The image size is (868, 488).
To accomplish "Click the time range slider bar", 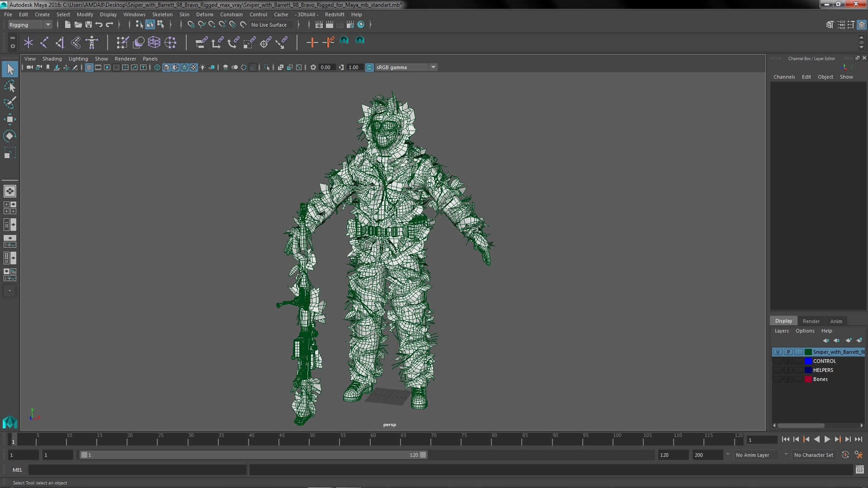I will tap(253, 455).
